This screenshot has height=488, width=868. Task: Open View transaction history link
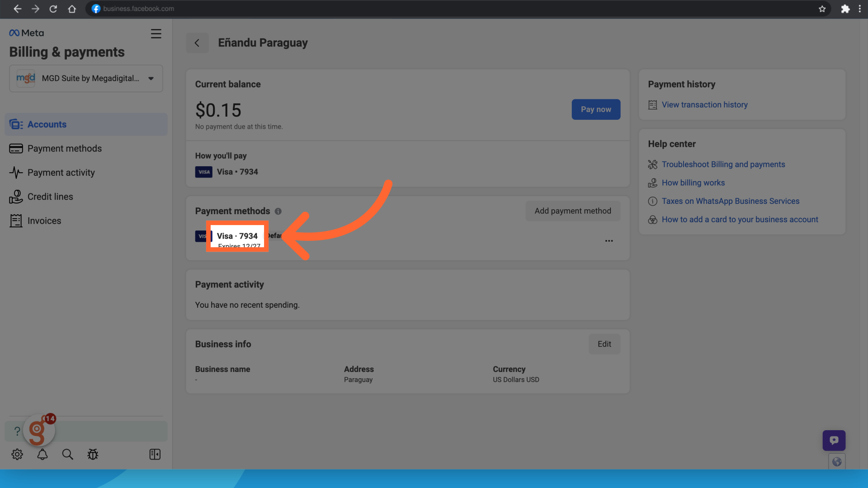tap(704, 105)
